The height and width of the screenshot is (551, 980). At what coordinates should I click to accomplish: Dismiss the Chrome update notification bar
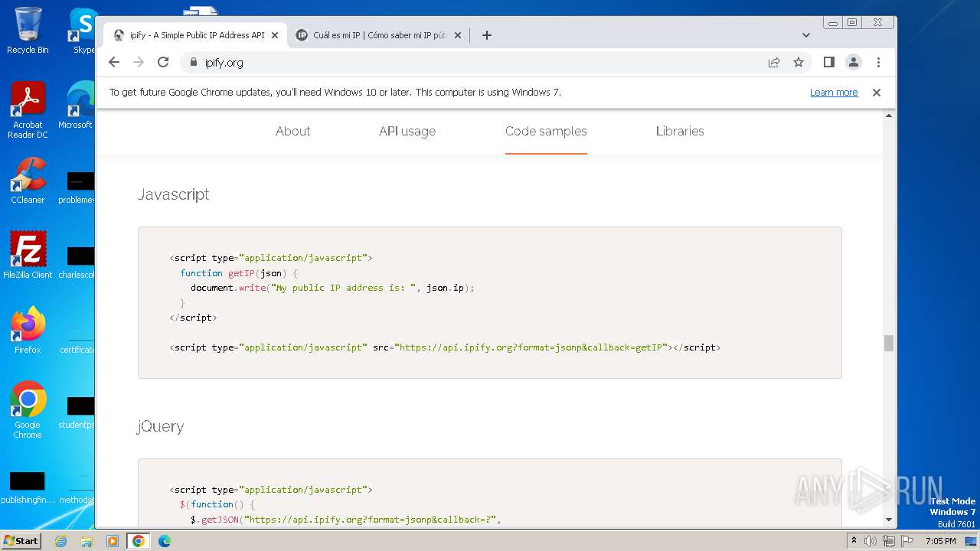877,92
